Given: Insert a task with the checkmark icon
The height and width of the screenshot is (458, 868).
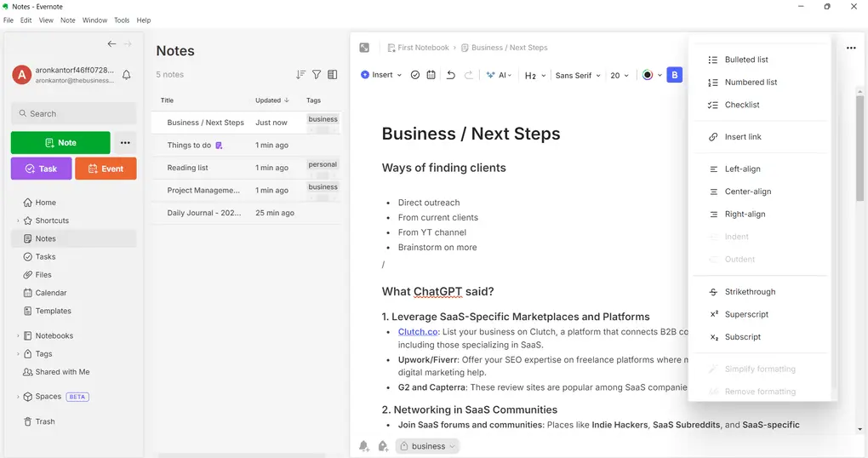Looking at the screenshot, I should point(415,75).
